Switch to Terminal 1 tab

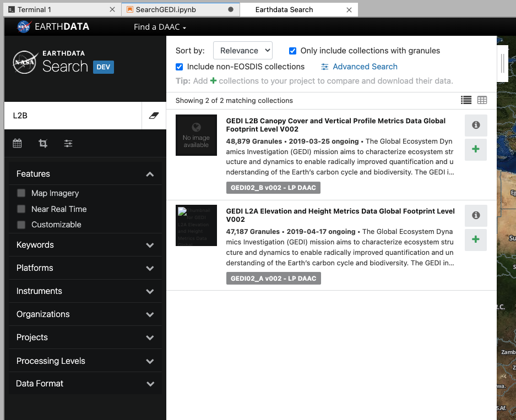[x=62, y=9]
